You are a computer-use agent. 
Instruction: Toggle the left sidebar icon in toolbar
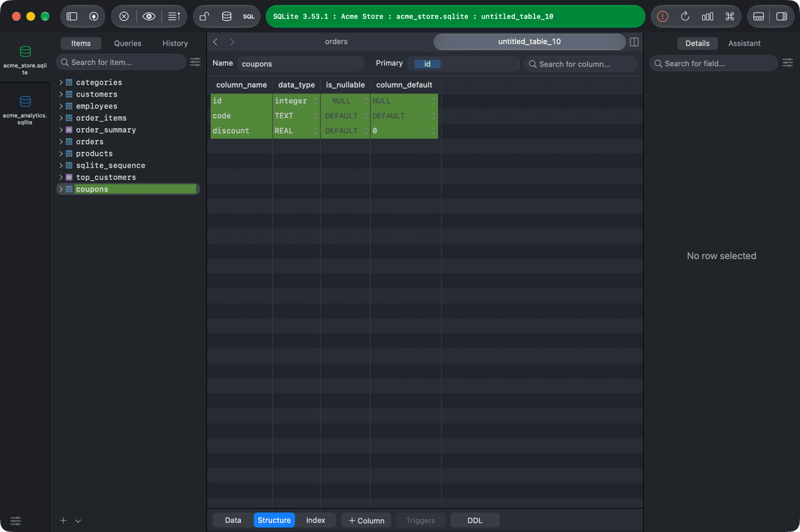pos(72,16)
